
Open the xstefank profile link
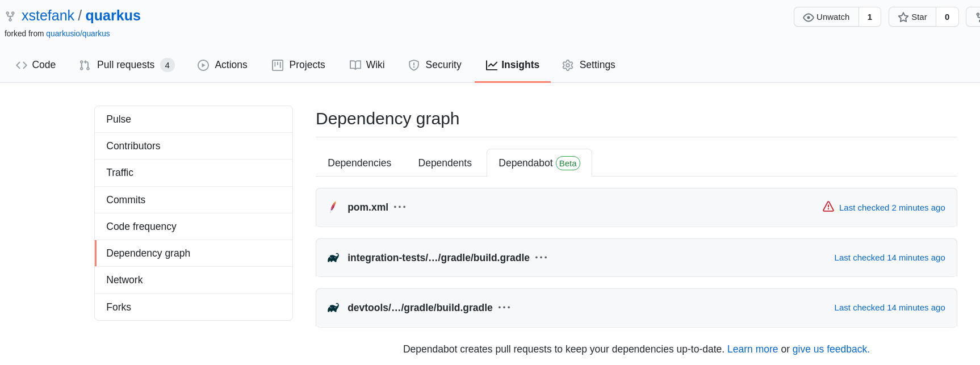[48, 16]
